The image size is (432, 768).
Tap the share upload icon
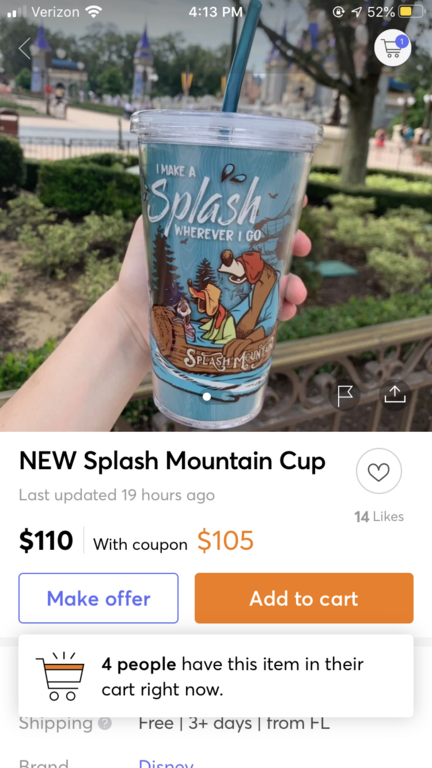(395, 395)
